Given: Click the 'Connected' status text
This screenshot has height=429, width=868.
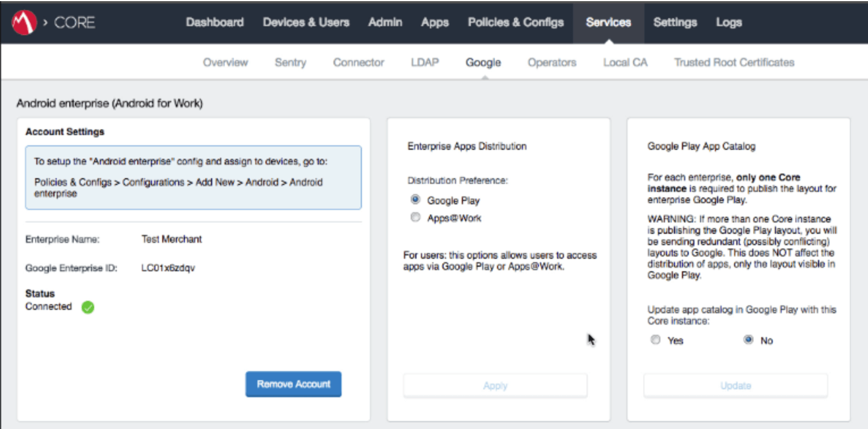Looking at the screenshot, I should (x=49, y=306).
